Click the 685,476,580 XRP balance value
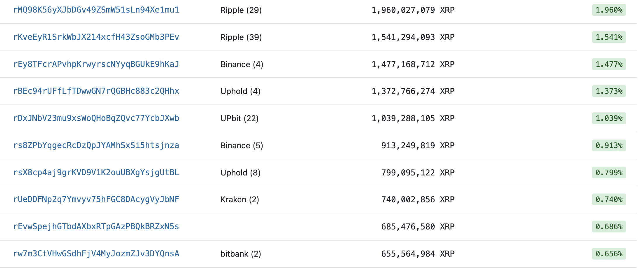 [418, 227]
